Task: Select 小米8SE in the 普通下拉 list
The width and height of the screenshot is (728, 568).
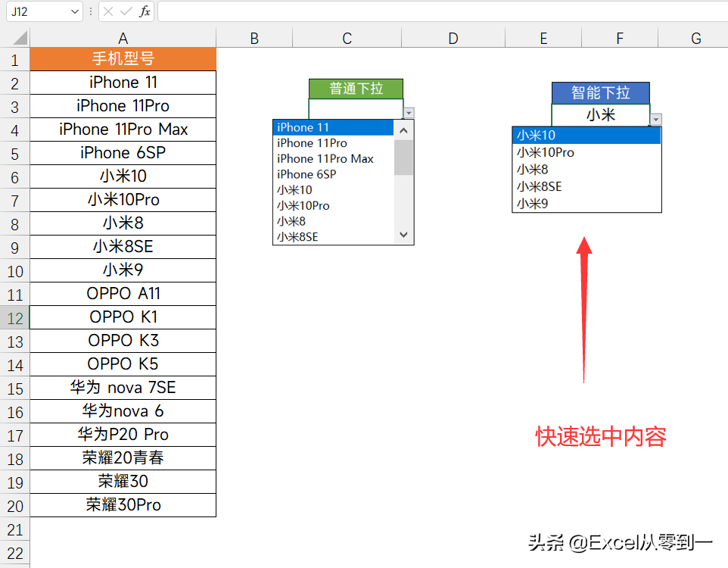Action: click(334, 236)
